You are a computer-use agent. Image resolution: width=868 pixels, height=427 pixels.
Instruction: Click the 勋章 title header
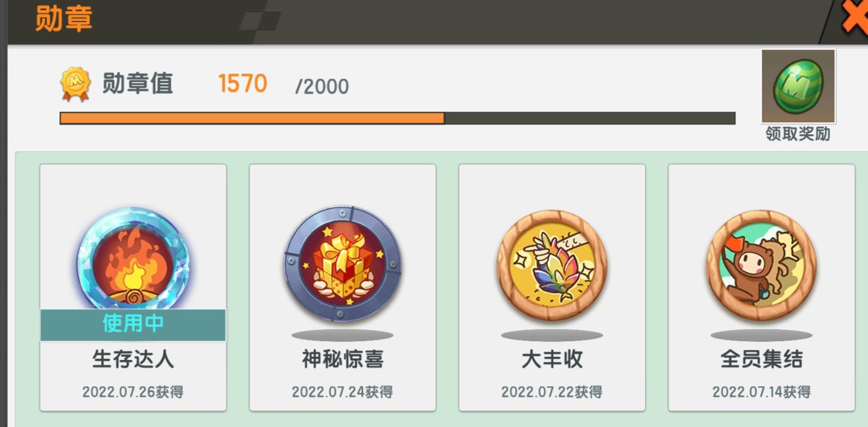coord(63,19)
